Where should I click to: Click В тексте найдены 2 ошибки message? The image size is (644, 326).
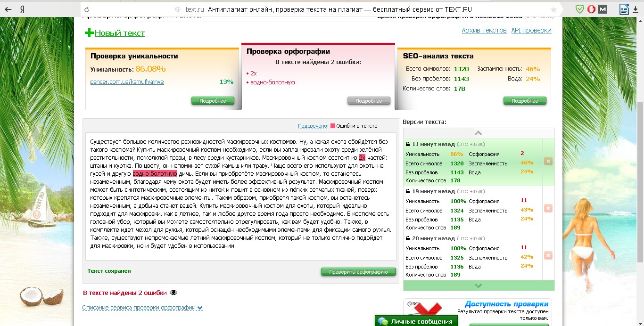pos(124,293)
